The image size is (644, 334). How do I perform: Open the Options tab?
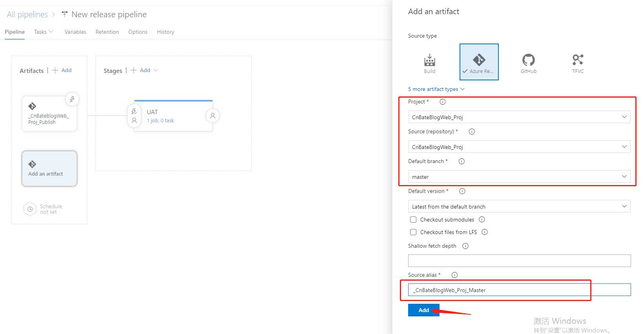coord(138,32)
